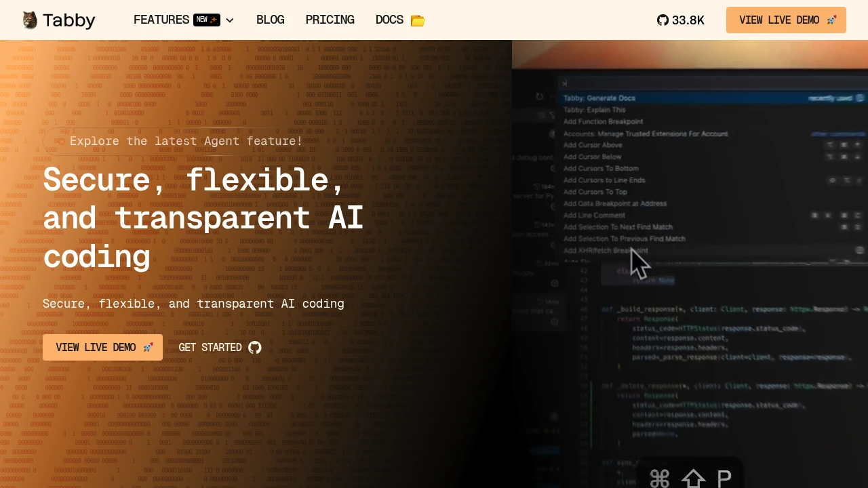Click 'Add Cursor Above' in the video

point(593,145)
